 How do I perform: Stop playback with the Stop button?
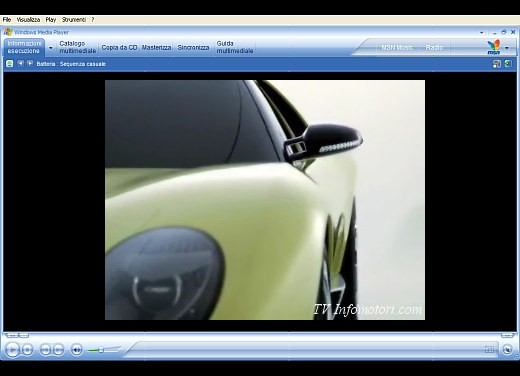tap(27, 350)
